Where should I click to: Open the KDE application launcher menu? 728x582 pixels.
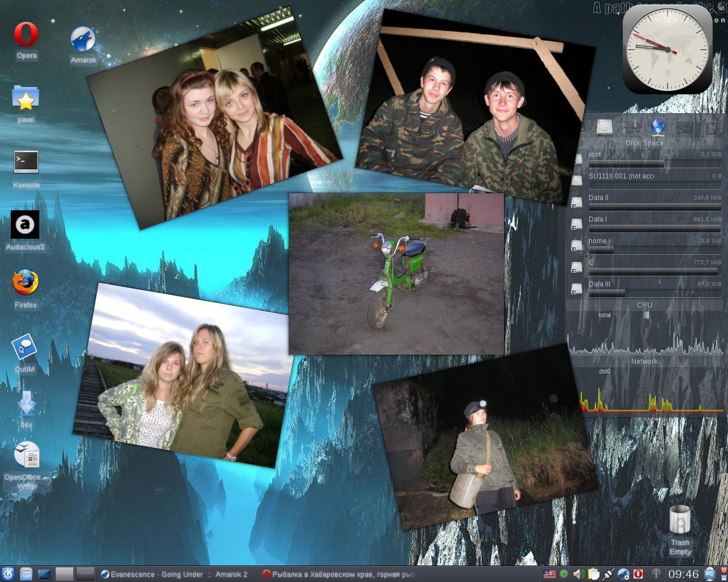[x=8, y=574]
